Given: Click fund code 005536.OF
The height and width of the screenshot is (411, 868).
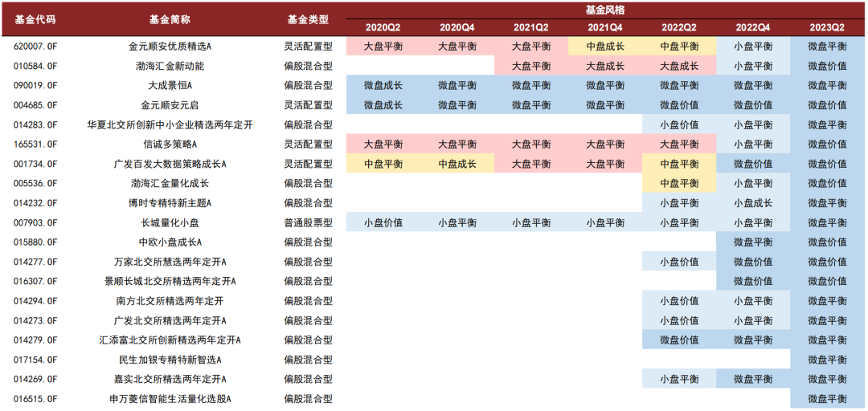Looking at the screenshot, I should (35, 184).
